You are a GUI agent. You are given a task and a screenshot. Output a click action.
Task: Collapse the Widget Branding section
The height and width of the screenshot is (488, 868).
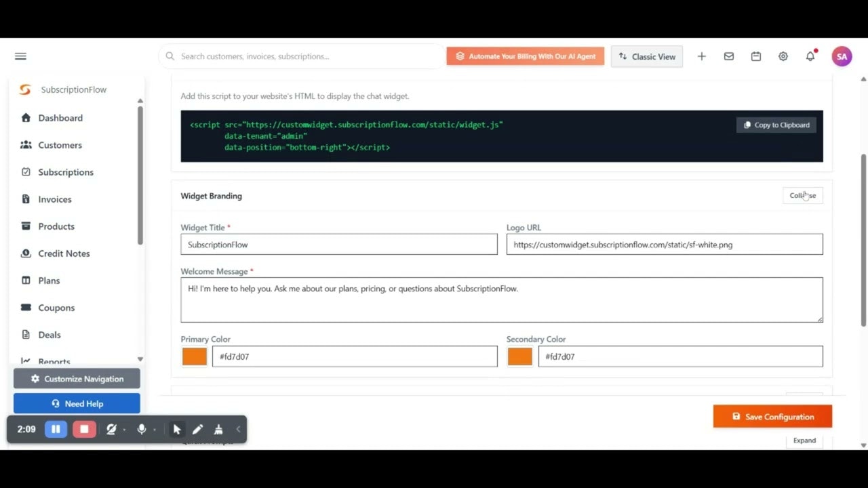click(803, 195)
